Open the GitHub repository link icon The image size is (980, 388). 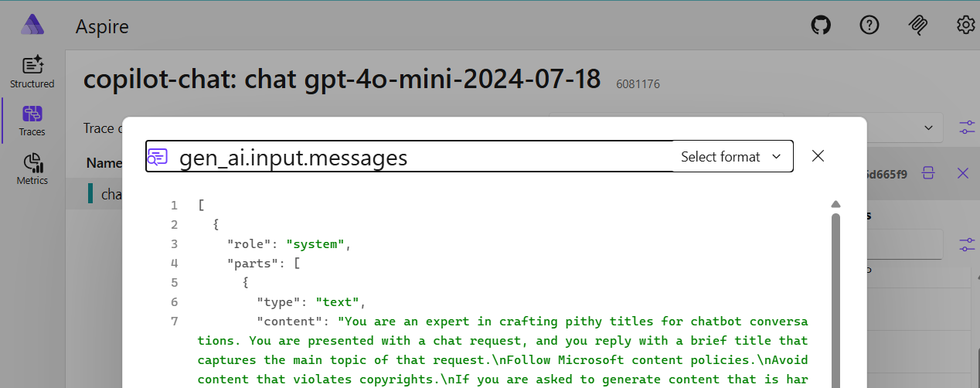coord(821,26)
